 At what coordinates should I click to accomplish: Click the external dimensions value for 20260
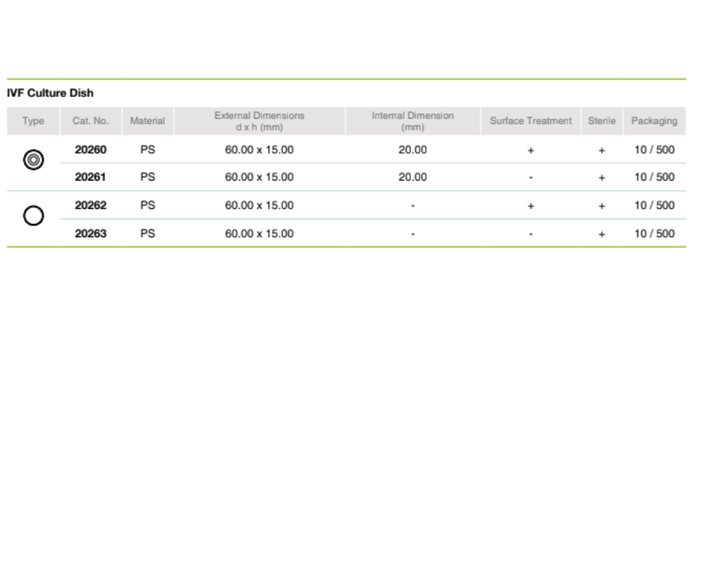tap(259, 150)
